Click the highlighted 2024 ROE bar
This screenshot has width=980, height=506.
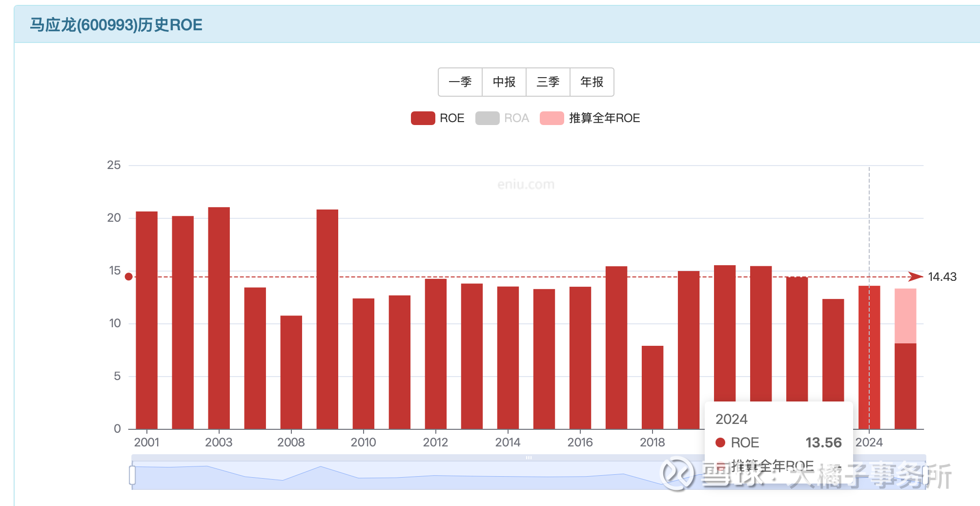869,358
